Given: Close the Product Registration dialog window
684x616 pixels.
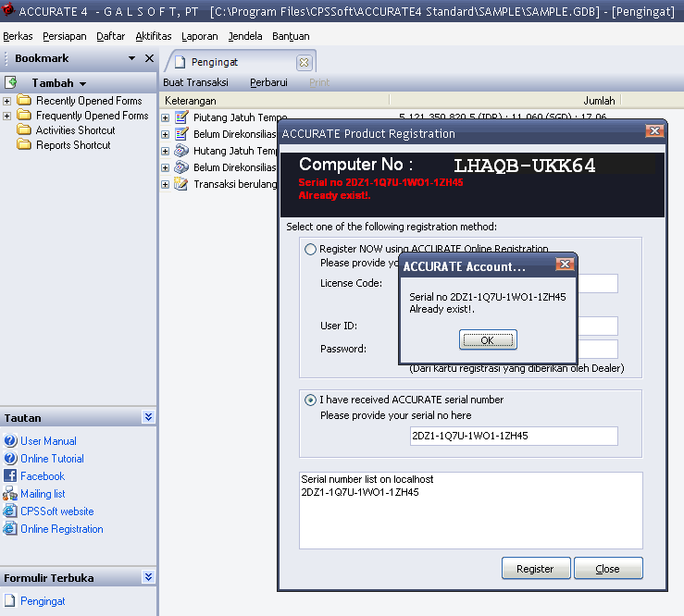Looking at the screenshot, I should 654,131.
